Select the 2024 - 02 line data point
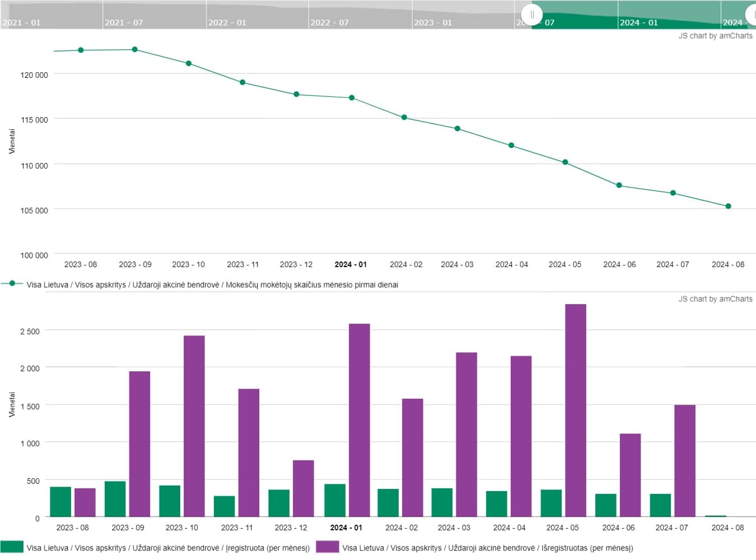756x560 pixels. [x=404, y=118]
